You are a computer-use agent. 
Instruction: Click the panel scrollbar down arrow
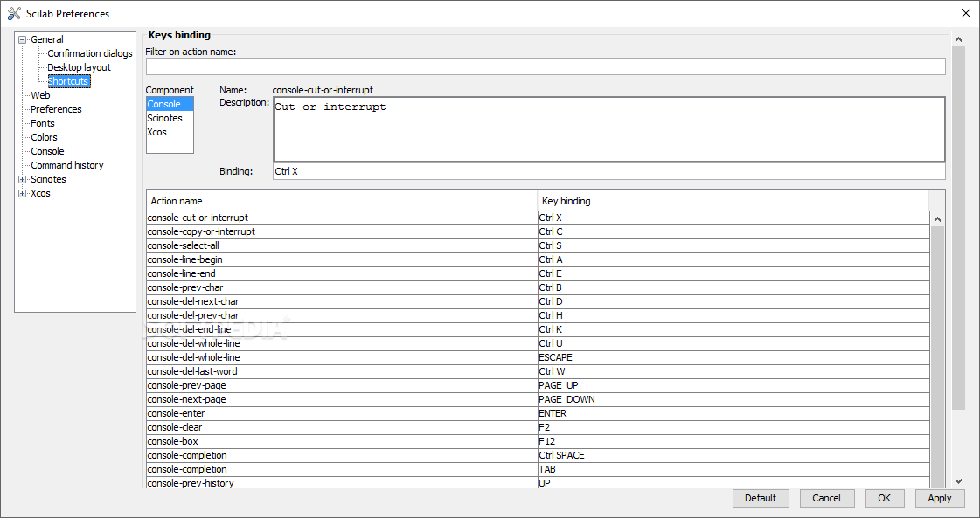pyautogui.click(x=959, y=481)
